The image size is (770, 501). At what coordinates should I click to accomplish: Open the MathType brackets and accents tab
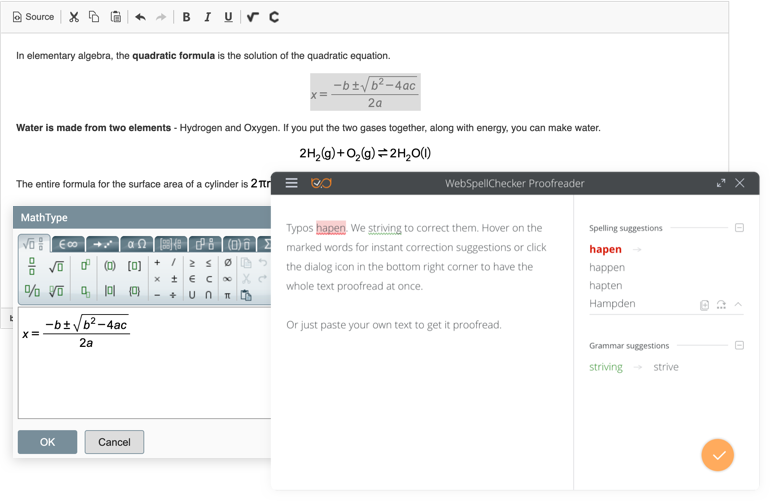pos(239,244)
